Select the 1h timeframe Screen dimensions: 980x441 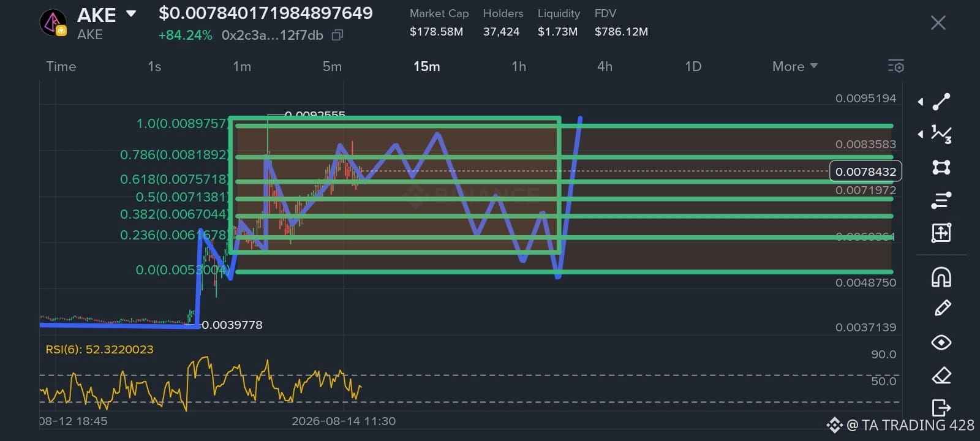(519, 66)
